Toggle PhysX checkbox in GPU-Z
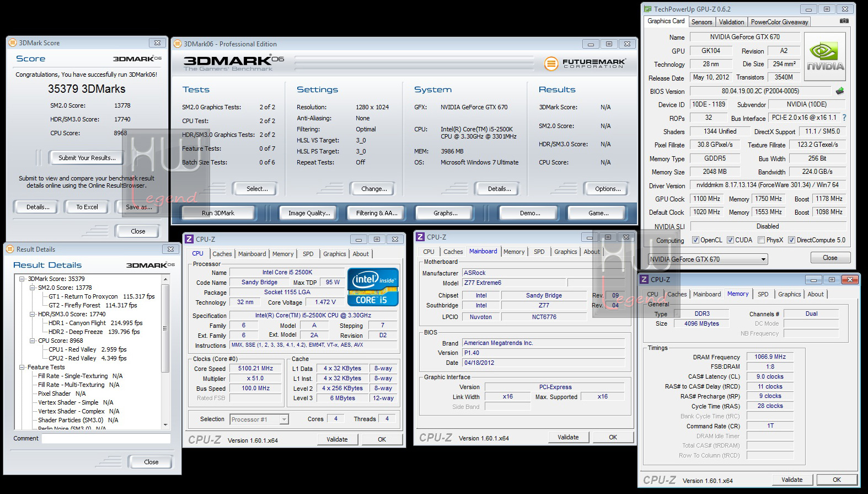The height and width of the screenshot is (494, 868). (x=762, y=240)
